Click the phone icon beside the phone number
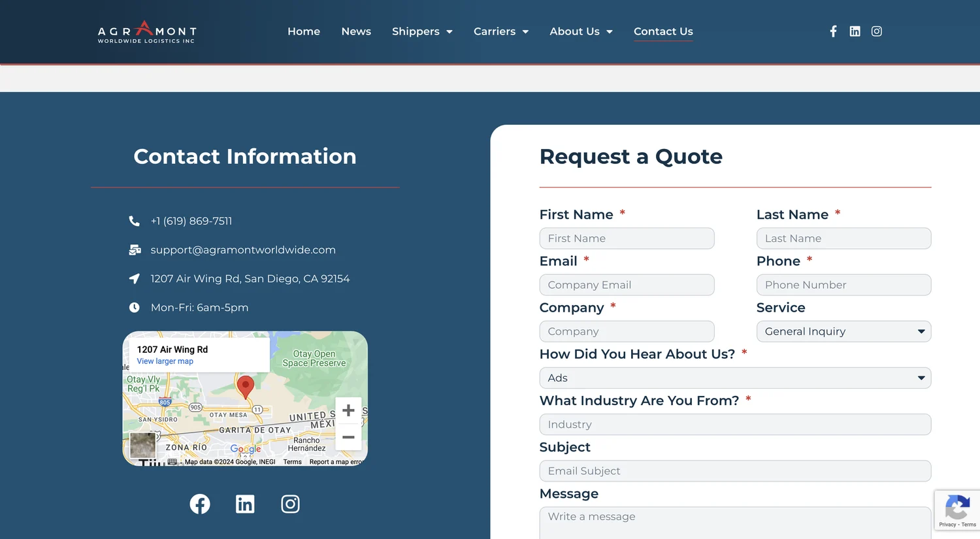 134,221
